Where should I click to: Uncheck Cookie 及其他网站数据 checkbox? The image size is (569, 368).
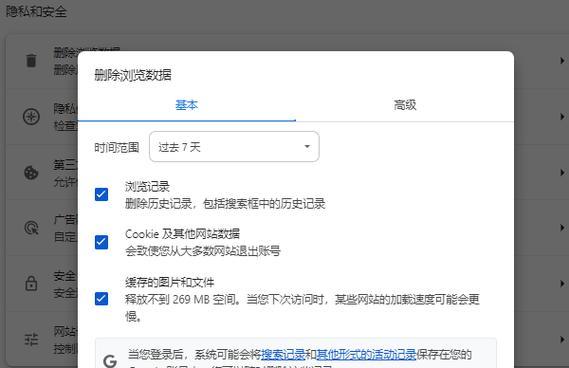click(x=101, y=242)
